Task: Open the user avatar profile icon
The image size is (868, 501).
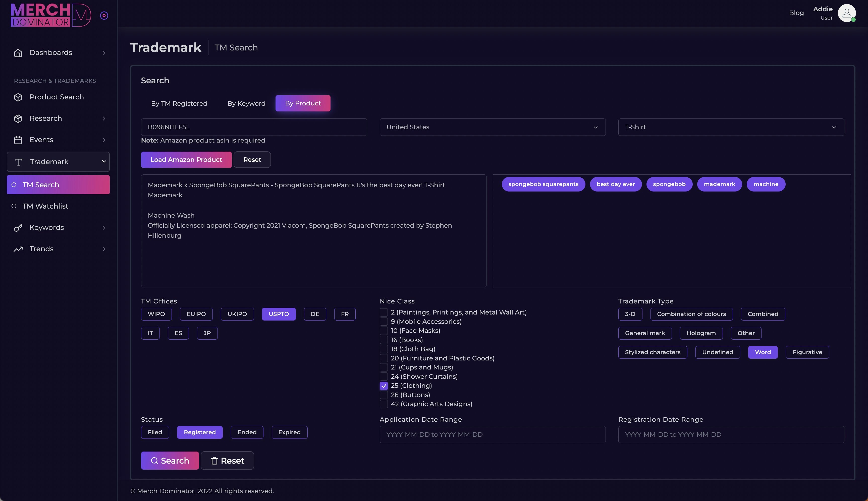Action: point(847,13)
